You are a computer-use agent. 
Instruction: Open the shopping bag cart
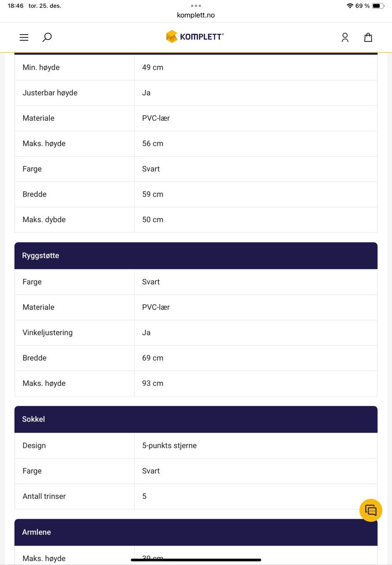(x=368, y=38)
